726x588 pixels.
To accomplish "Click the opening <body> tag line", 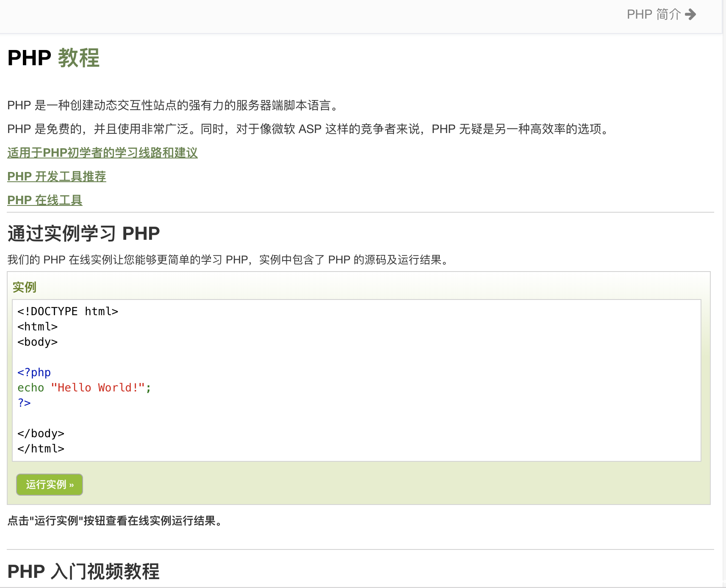I will click(x=37, y=342).
